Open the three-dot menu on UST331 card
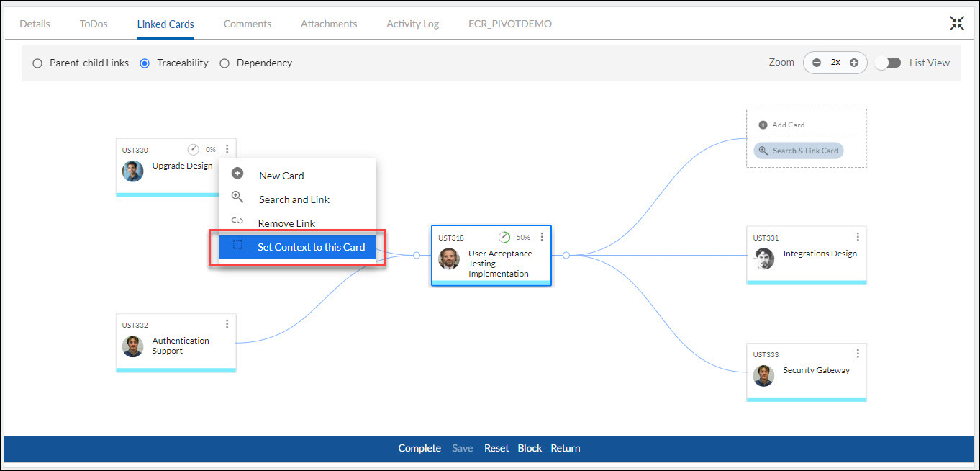This screenshot has height=471, width=980. tap(857, 237)
